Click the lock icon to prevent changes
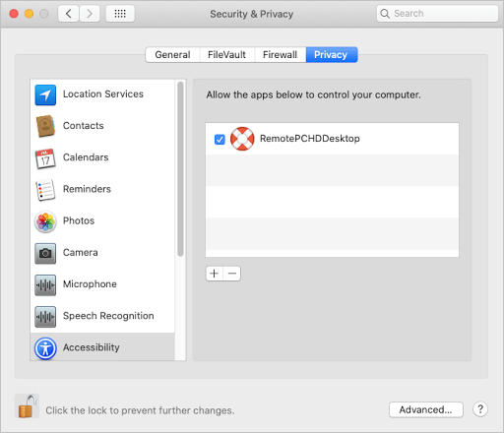504x433 pixels. point(27,406)
